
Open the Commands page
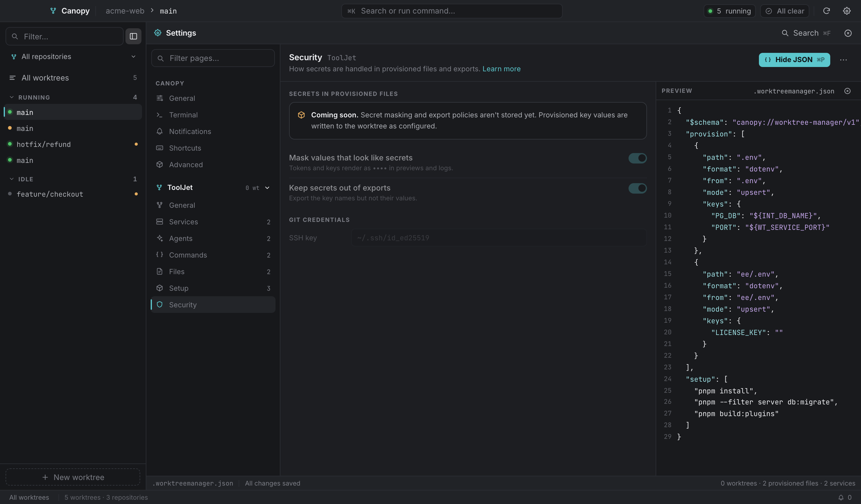(x=213, y=255)
